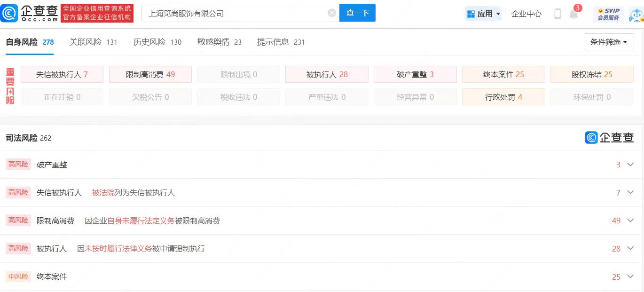This screenshot has width=644, height=292.
Task: Click the count 3 in 破产重整 row
Action: click(x=619, y=165)
